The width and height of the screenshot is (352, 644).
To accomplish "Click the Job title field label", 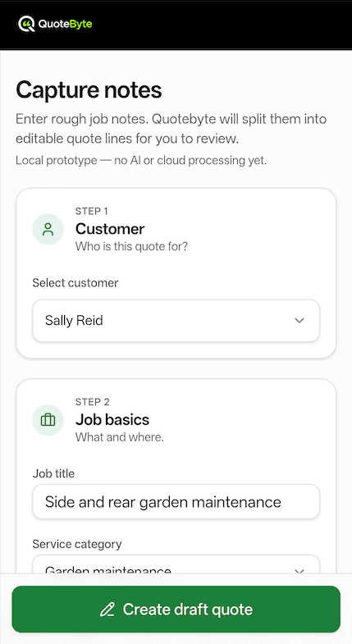I will 53,473.
